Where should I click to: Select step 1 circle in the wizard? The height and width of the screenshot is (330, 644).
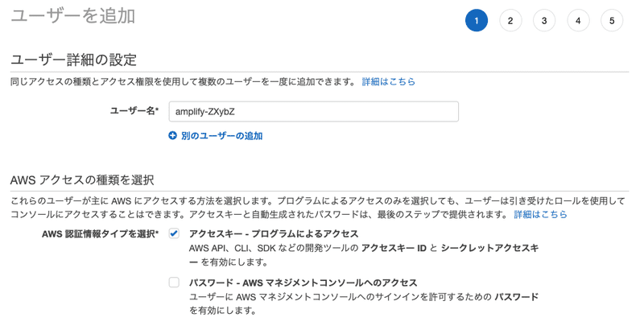[x=477, y=20]
